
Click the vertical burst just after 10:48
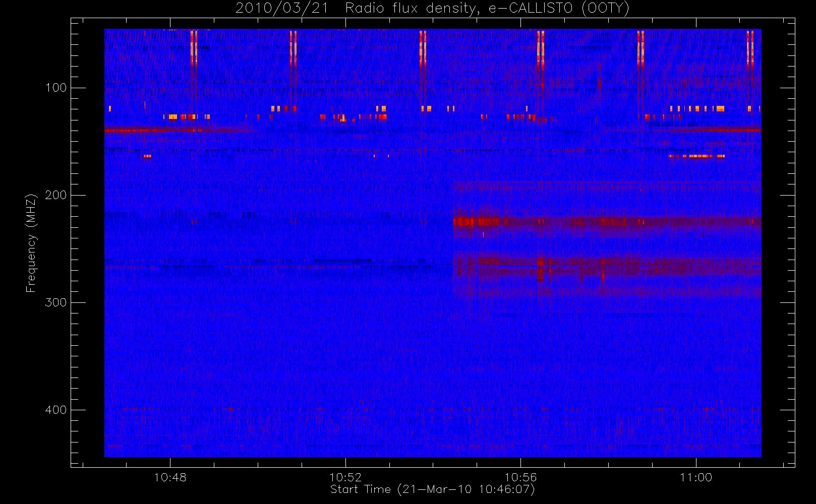point(194,48)
